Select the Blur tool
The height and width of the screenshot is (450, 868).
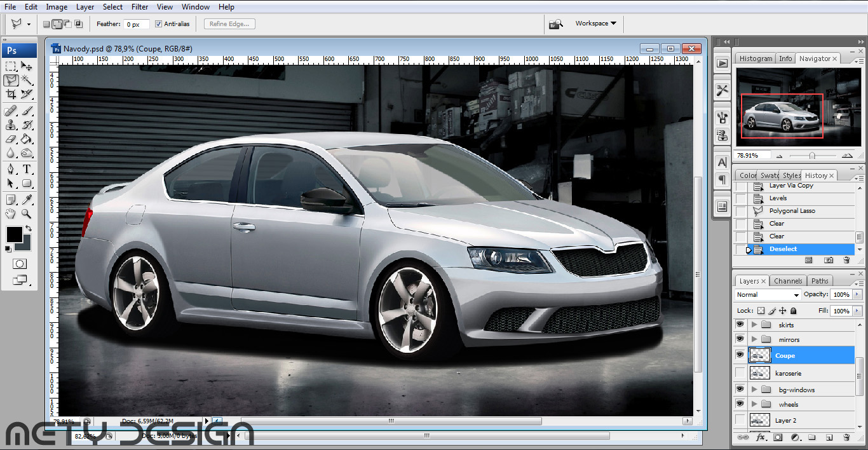coord(11,153)
